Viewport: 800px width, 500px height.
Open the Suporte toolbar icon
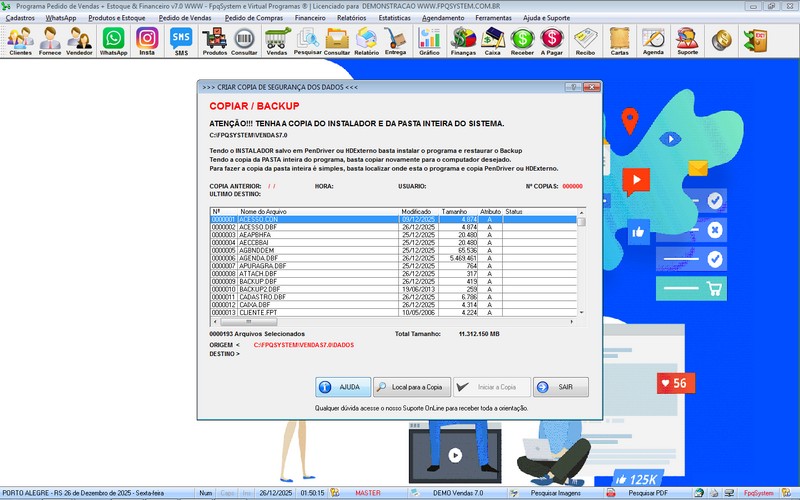687,41
